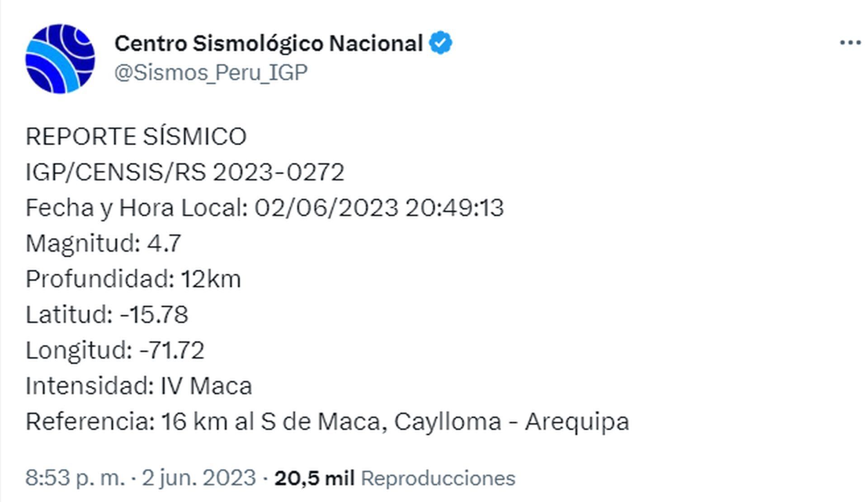Image resolution: width=868 pixels, height=502 pixels.
Task: Click the 8:53 p. m. timestamp
Action: [x=75, y=478]
